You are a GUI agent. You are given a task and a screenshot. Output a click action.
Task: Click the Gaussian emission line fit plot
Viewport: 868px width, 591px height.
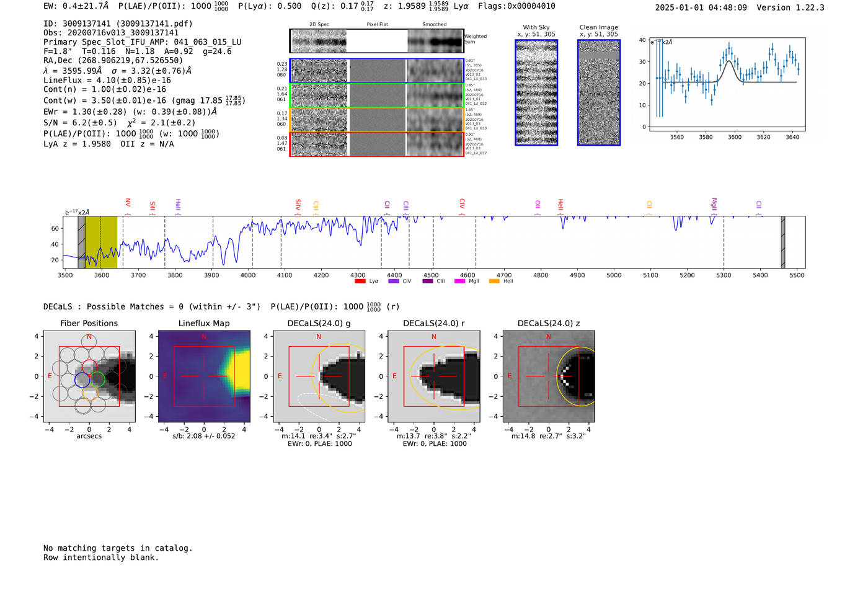click(x=727, y=84)
